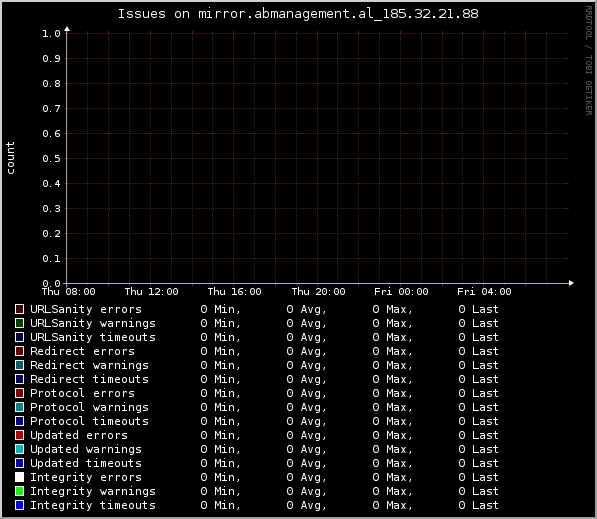Click the graph title text
The width and height of the screenshot is (597, 519).
[x=298, y=14]
